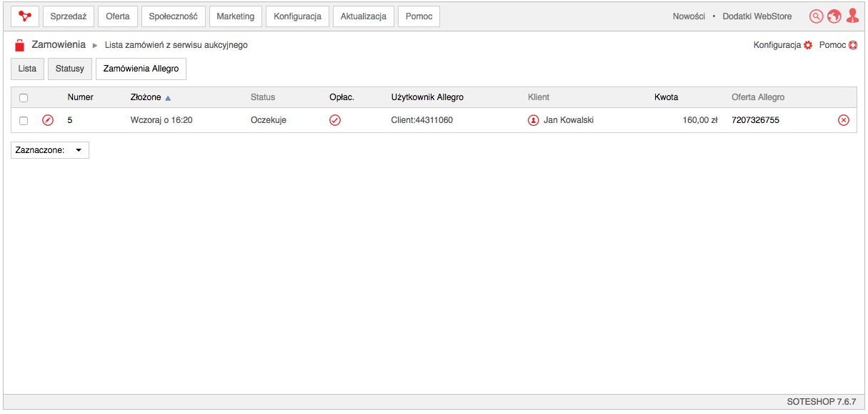Delete order 5 with the X icon
The image size is (868, 414).
click(x=844, y=120)
